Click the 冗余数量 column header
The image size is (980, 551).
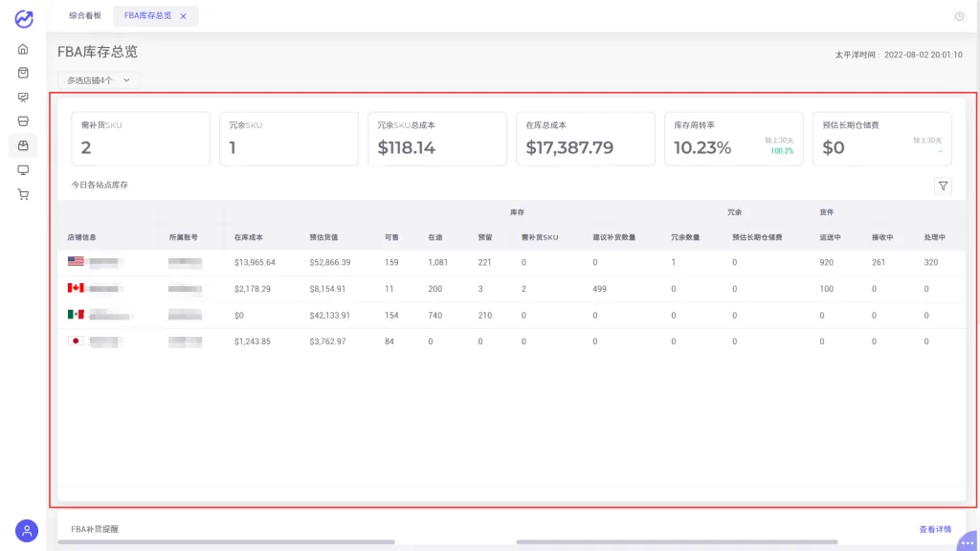coord(685,237)
